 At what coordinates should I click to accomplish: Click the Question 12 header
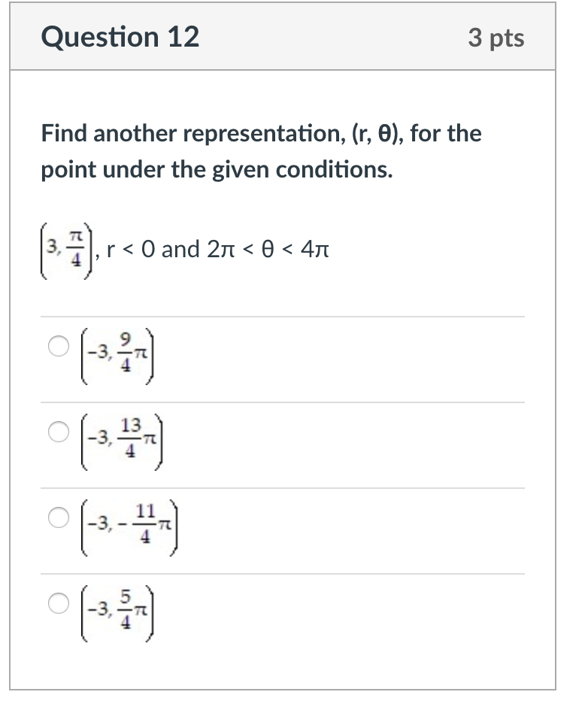[122, 37]
